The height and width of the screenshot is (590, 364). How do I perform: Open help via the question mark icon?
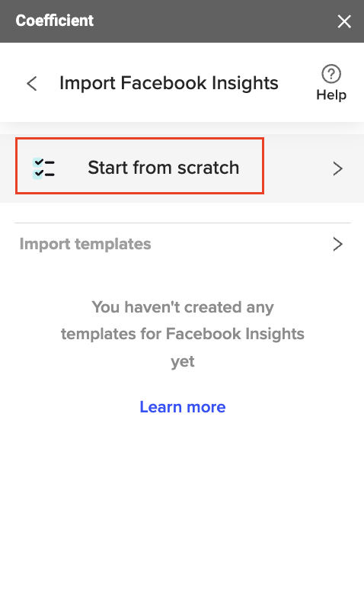pos(331,74)
